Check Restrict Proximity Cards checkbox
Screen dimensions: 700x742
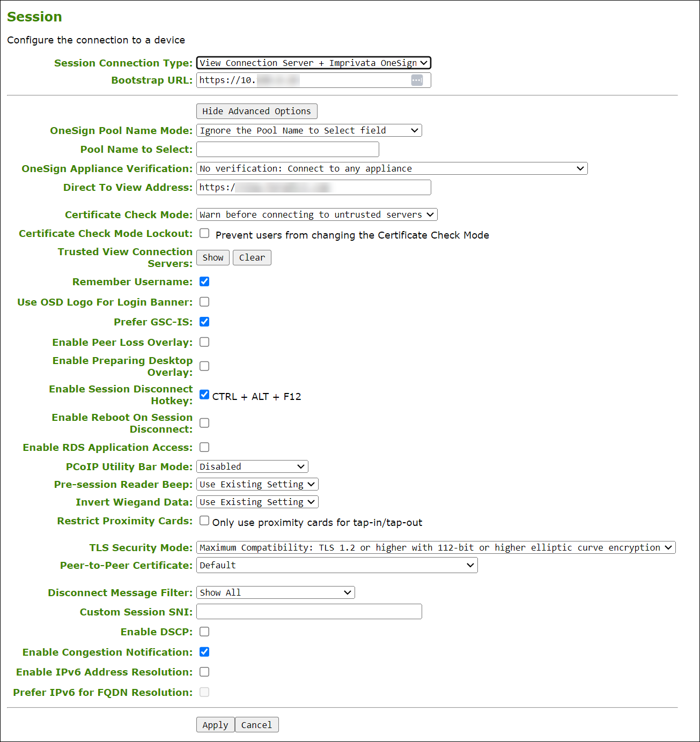204,521
